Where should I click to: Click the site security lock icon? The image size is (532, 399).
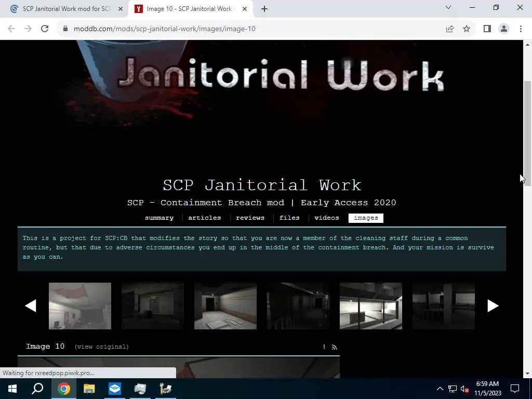click(x=65, y=29)
